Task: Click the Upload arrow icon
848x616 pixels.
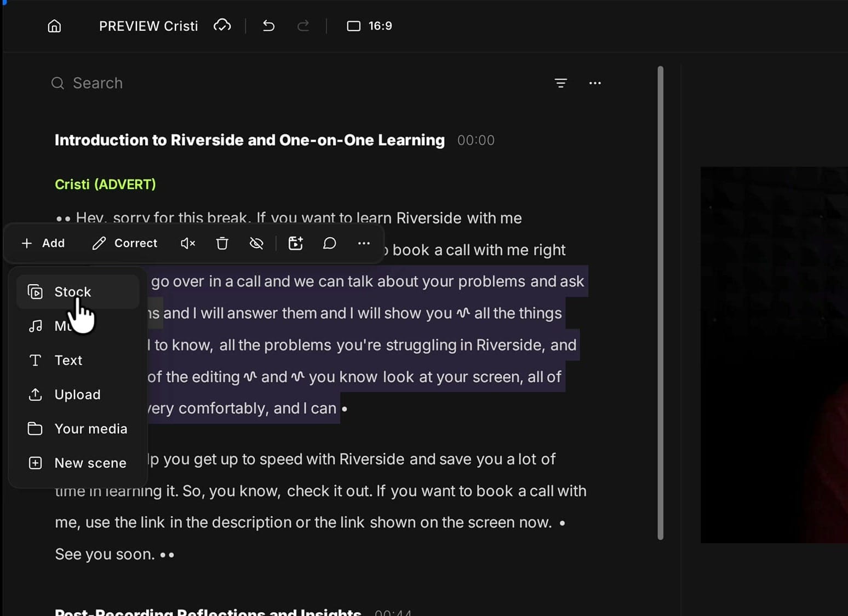Action: coord(35,394)
